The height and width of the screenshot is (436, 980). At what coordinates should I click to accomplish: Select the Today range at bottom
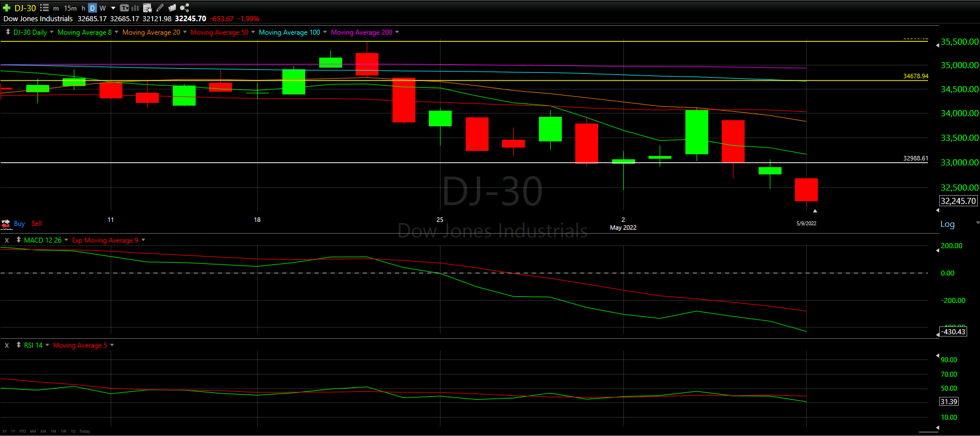tap(84, 431)
